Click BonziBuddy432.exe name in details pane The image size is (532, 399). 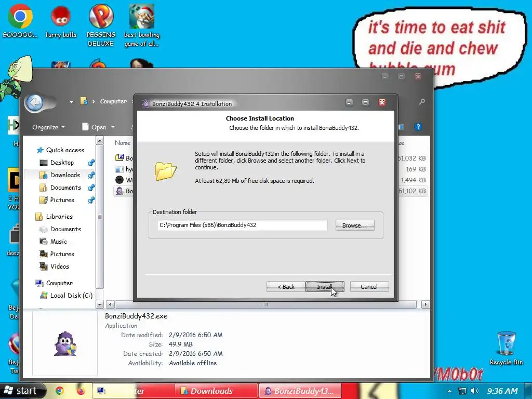click(x=136, y=316)
